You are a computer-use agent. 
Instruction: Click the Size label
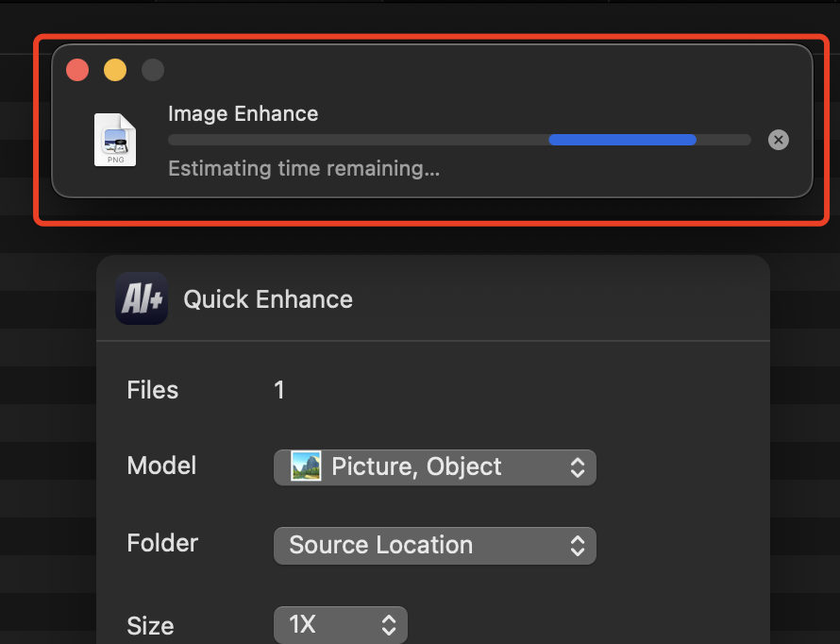[x=150, y=625]
